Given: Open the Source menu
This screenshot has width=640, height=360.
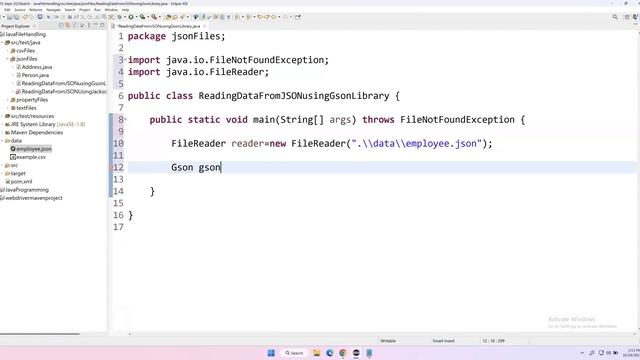Looking at the screenshot, I should pyautogui.click(x=20, y=10).
